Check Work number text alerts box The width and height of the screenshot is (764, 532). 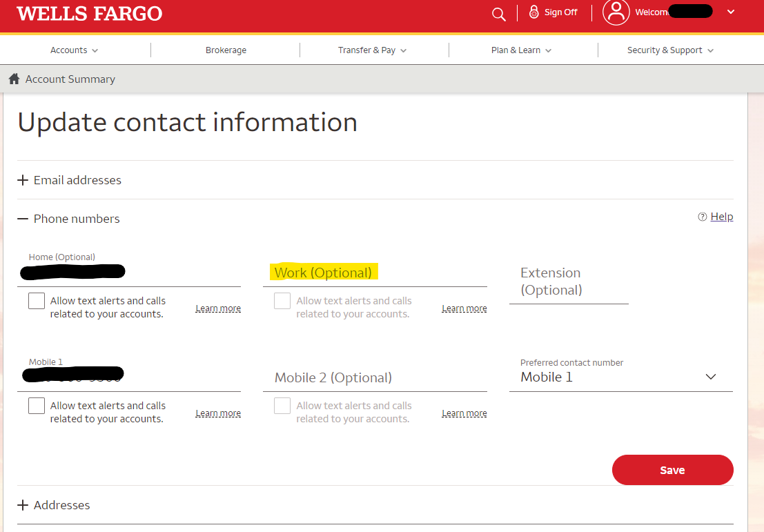[282, 301]
